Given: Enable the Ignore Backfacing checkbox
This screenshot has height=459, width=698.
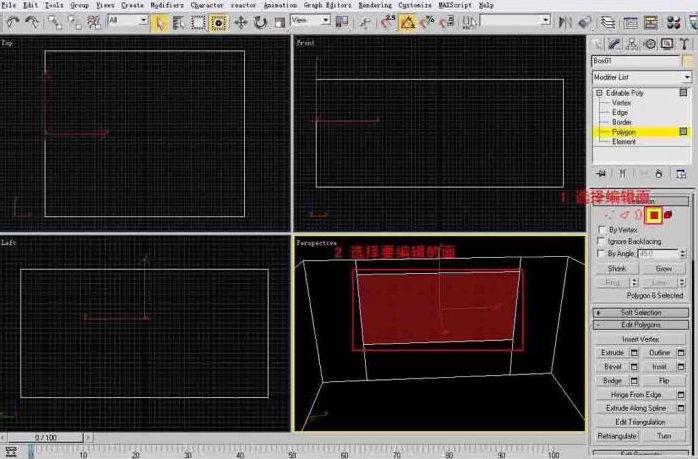Looking at the screenshot, I should [x=601, y=241].
